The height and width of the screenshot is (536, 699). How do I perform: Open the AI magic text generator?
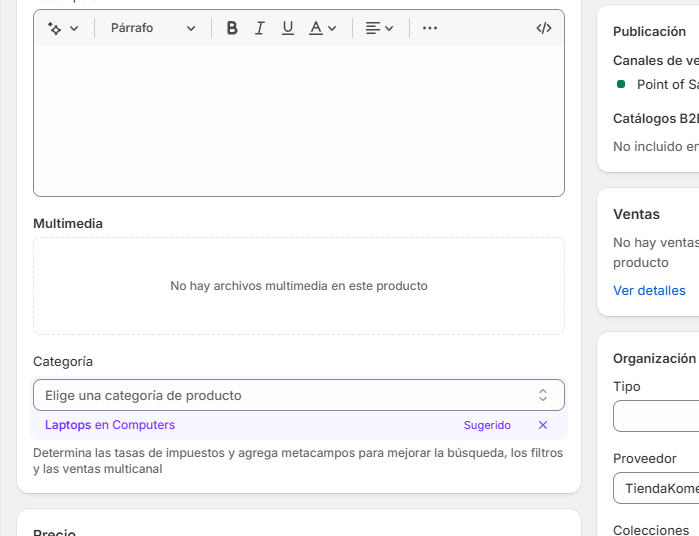point(55,28)
